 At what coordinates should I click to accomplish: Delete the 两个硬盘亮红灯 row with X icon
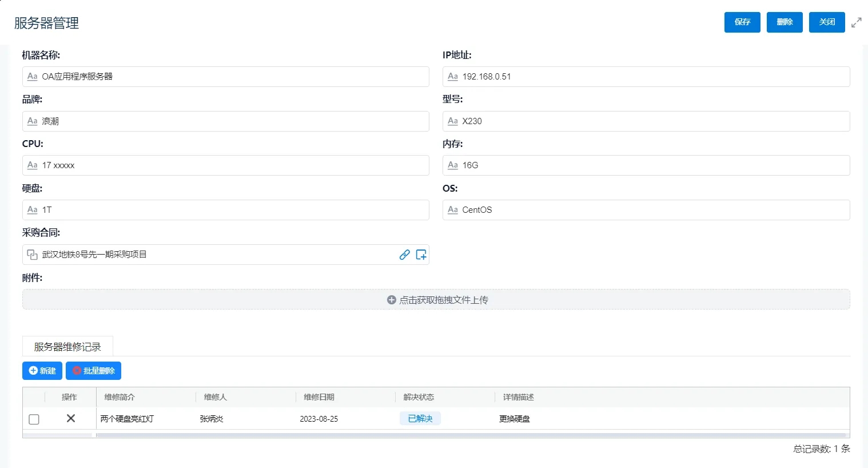click(71, 418)
